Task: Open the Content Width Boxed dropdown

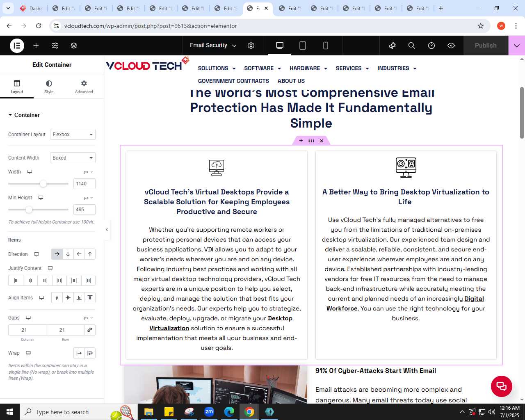Action: tap(73, 158)
